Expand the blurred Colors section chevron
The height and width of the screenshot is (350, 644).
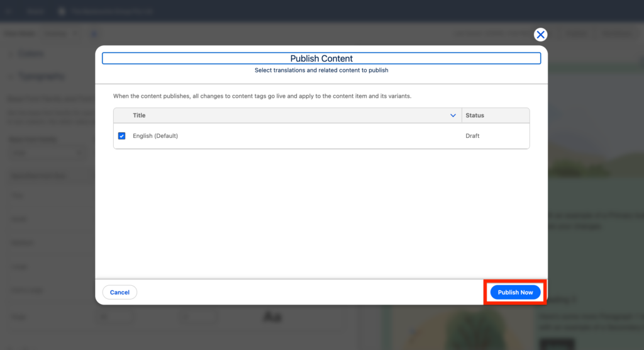point(11,54)
